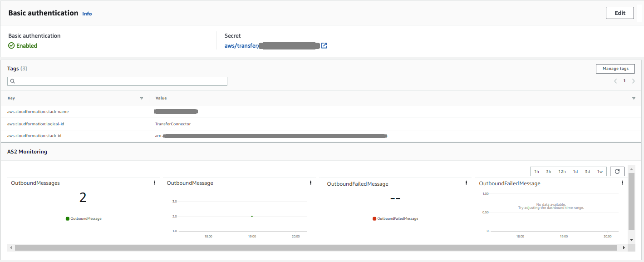Click the horizontal scrollbar under the monitoring widgets
This screenshot has height=262, width=644.
316,248
